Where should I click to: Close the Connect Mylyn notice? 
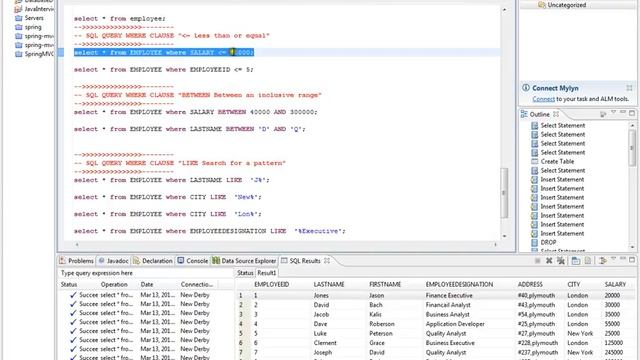pyautogui.click(x=629, y=88)
